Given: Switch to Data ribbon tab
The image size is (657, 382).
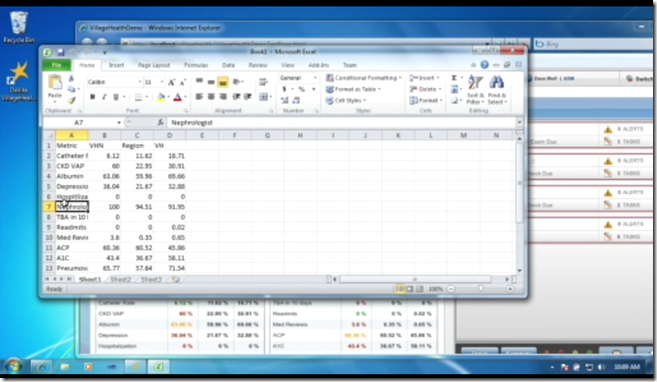Looking at the screenshot, I should point(228,65).
